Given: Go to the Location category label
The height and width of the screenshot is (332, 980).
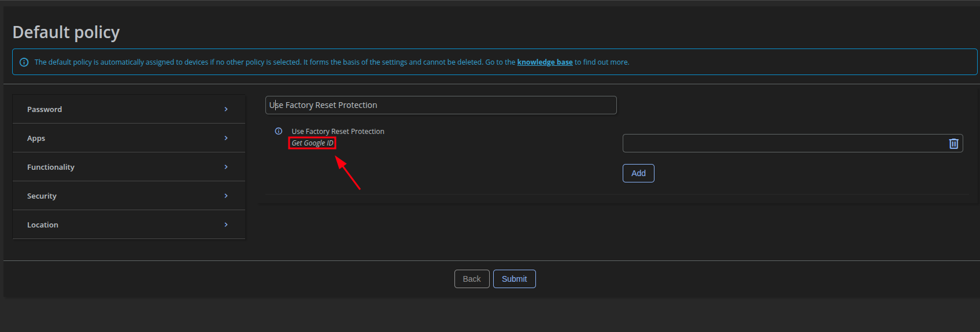Looking at the screenshot, I should pos(43,225).
